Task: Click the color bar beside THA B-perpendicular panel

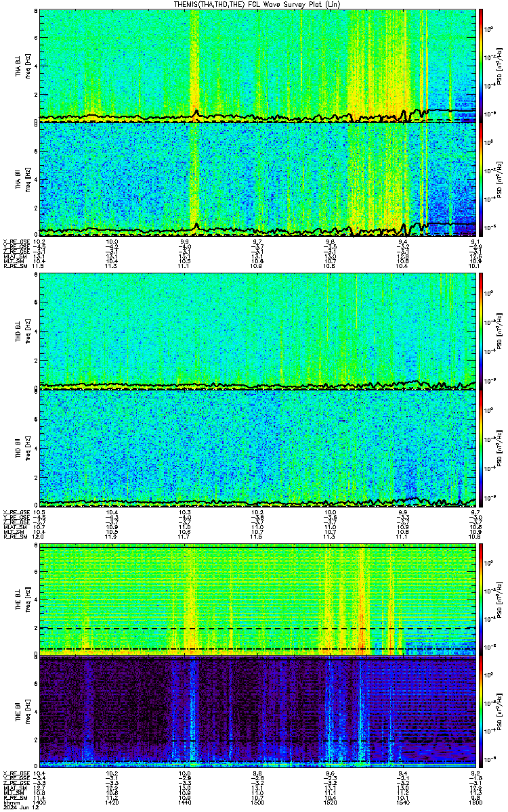Action: (x=481, y=65)
